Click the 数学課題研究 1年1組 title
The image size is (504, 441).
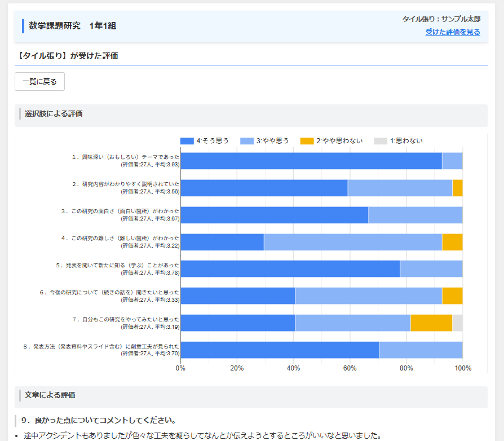73,26
